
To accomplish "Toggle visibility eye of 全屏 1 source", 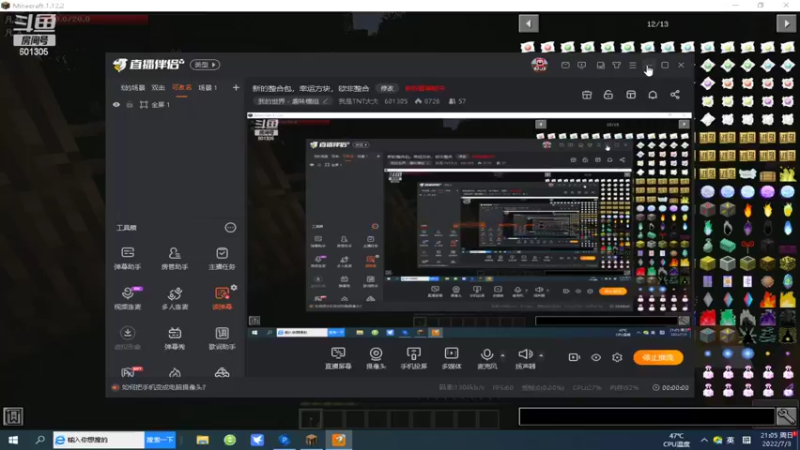I will (x=116, y=105).
